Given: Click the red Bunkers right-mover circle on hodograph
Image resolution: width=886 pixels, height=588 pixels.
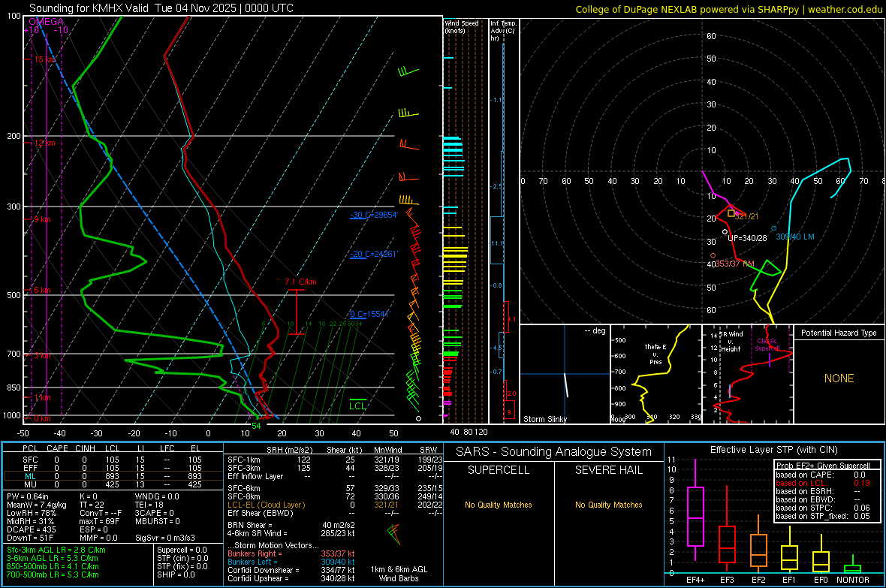Looking at the screenshot, I should [713, 256].
